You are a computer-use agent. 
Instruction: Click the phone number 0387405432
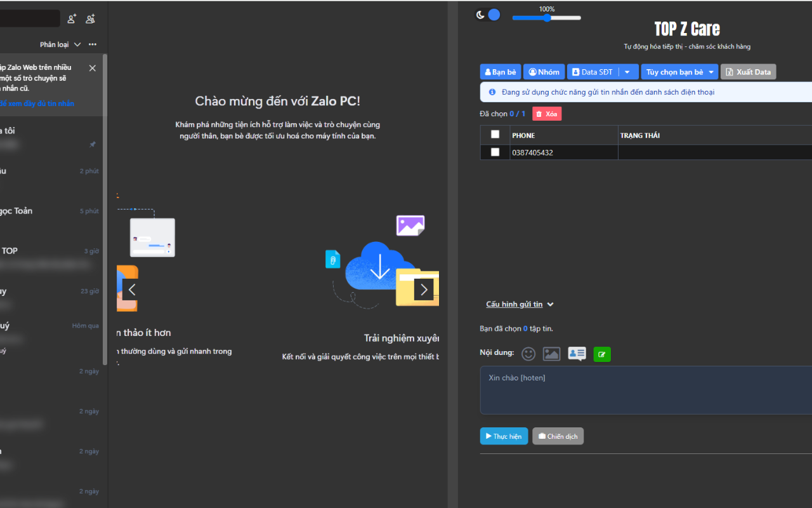click(532, 152)
